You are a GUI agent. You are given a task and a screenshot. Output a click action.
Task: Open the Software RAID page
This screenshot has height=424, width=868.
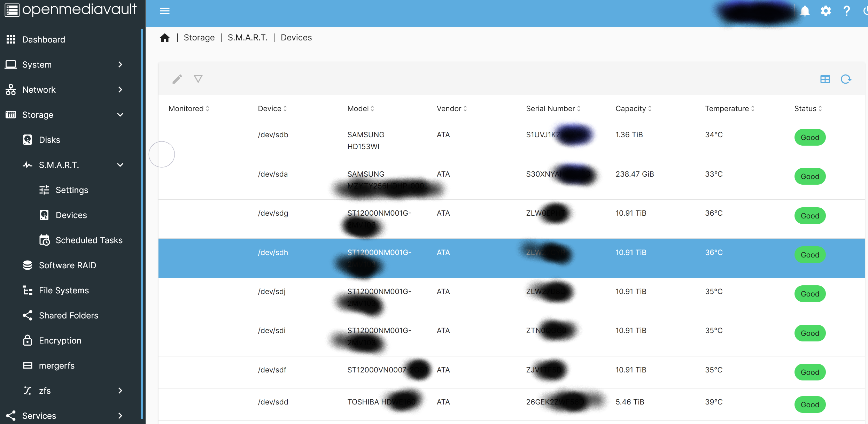click(67, 265)
